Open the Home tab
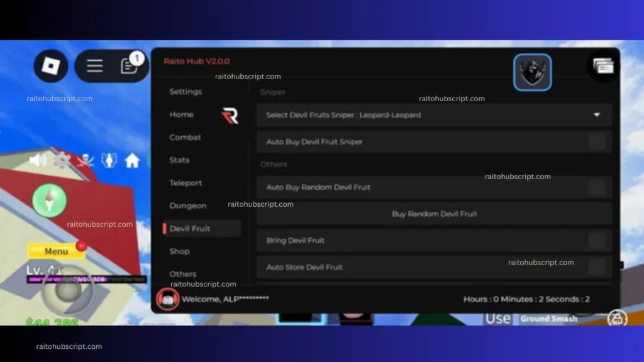The image size is (644, 362). click(x=182, y=114)
